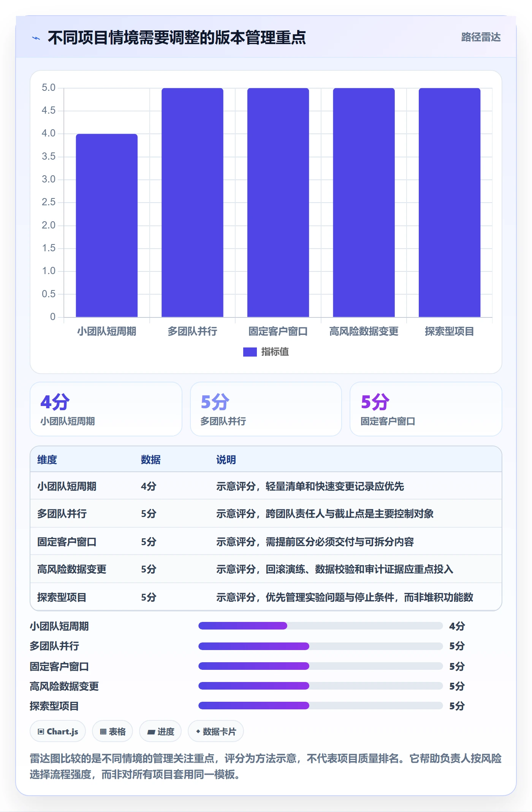Click the 多团队并行 progress bar
This screenshot has height=812, width=532.
(320, 646)
